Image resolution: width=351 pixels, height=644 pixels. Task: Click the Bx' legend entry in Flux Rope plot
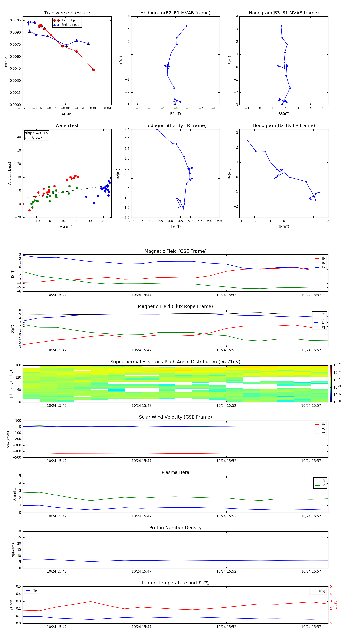click(320, 314)
